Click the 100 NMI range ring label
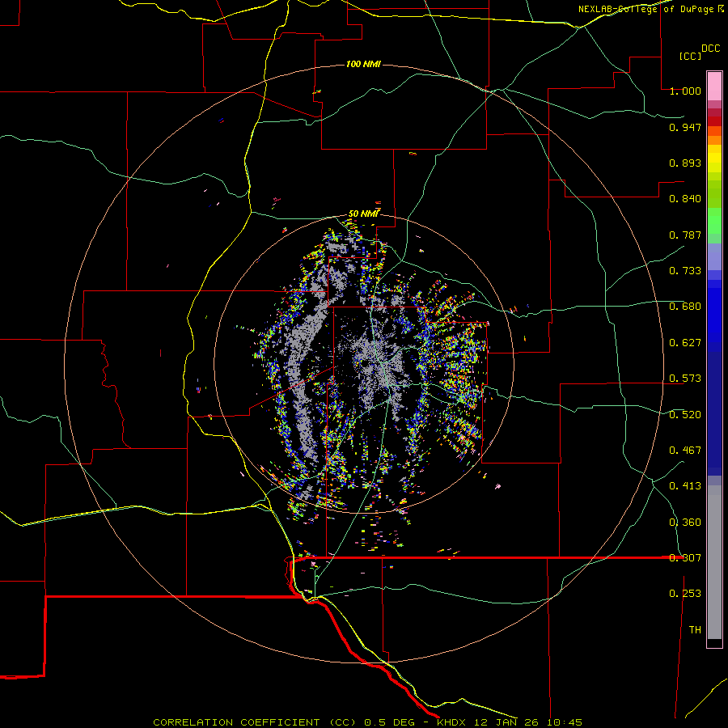 (x=363, y=64)
